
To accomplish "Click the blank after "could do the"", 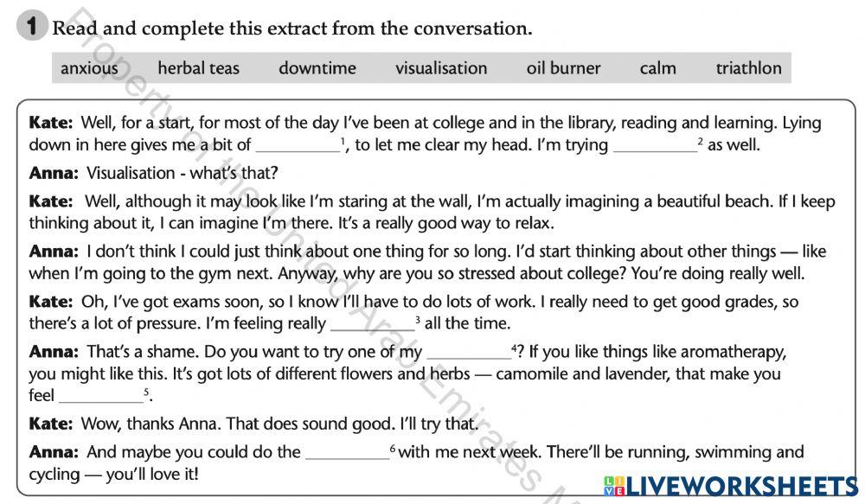I will pos(348,452).
